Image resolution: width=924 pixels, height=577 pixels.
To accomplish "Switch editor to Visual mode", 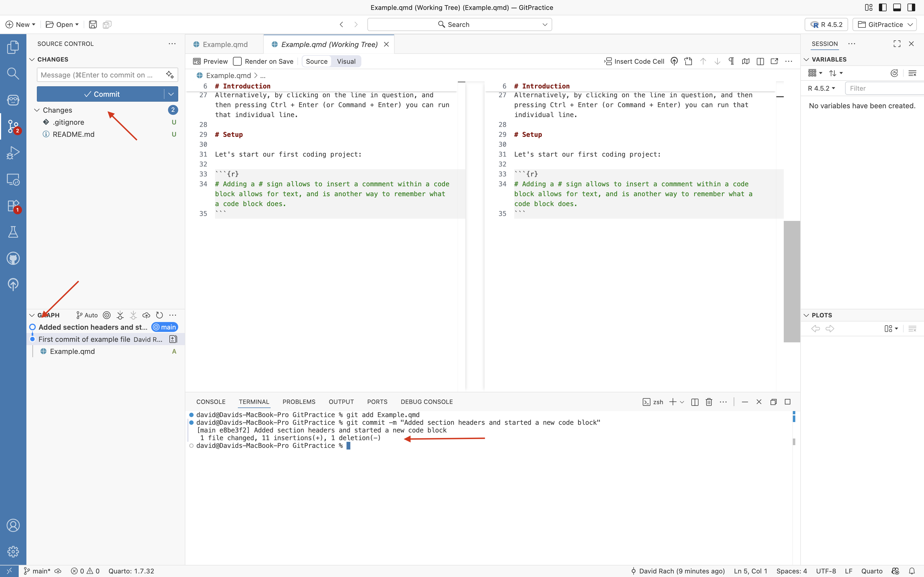I will (346, 62).
